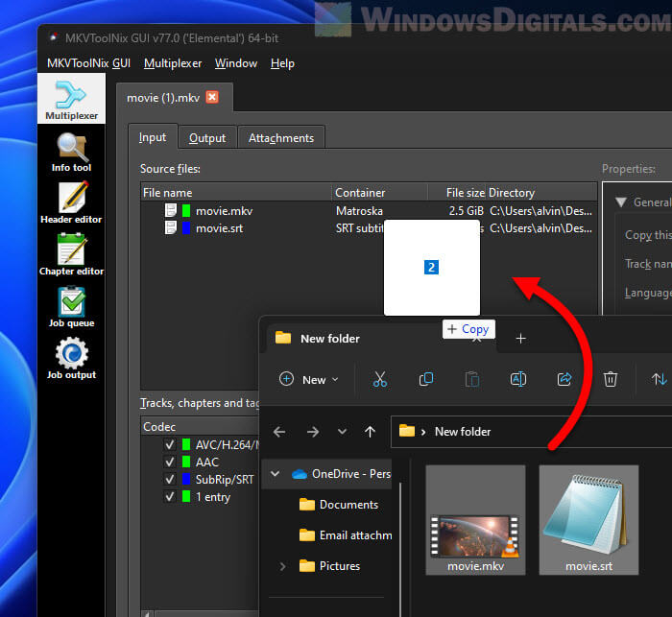Go up one folder level in Explorer

click(370, 432)
